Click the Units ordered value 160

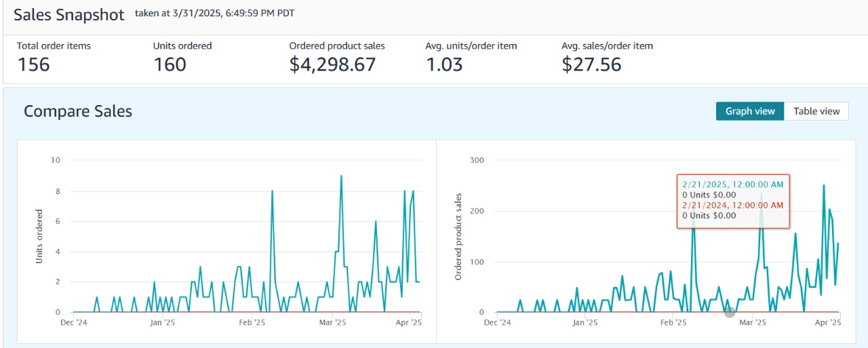tap(170, 64)
